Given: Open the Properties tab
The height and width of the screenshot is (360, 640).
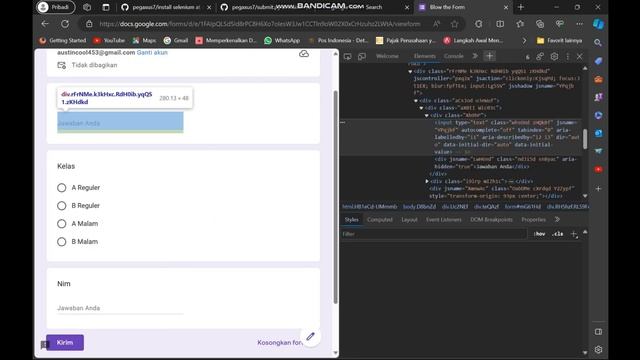Looking at the screenshot, I should (x=533, y=220).
